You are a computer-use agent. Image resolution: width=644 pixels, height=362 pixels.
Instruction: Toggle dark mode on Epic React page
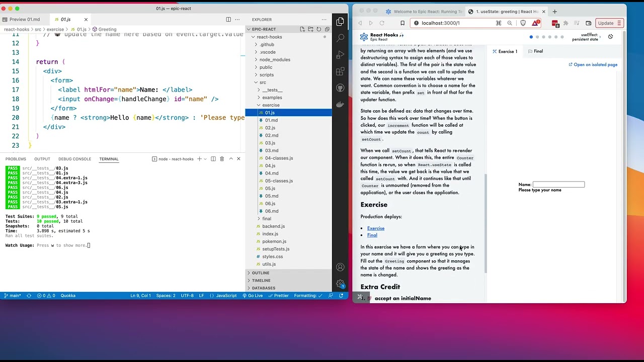click(x=610, y=37)
